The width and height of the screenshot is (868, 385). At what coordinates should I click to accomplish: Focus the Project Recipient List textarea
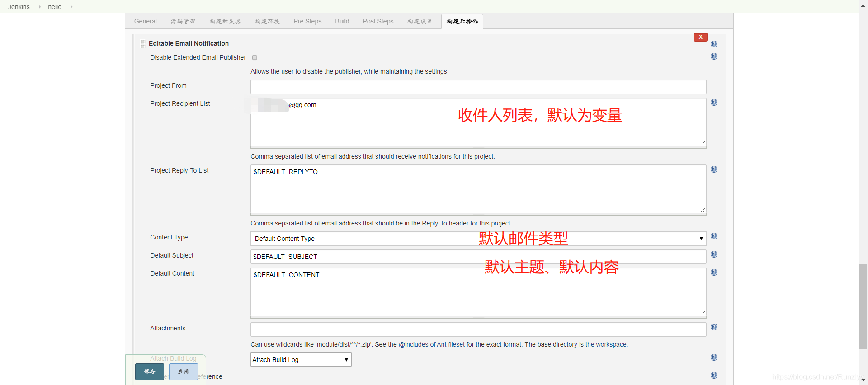coord(478,122)
